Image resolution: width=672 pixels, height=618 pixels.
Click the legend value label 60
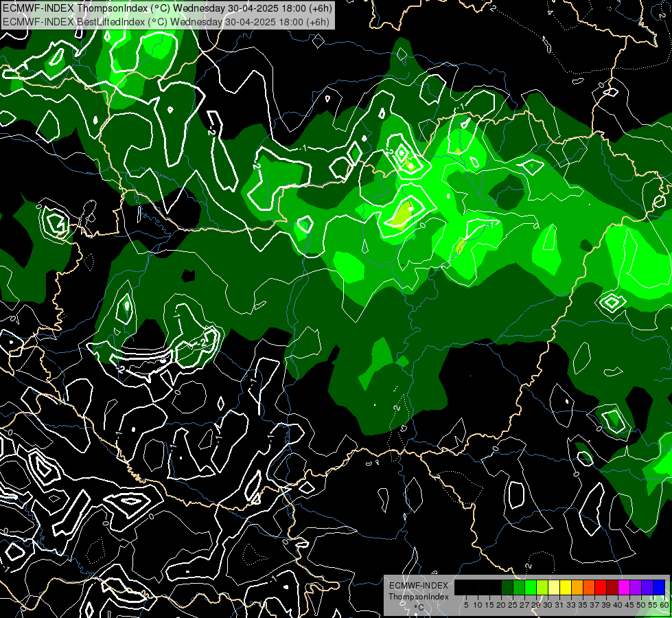pos(664,605)
